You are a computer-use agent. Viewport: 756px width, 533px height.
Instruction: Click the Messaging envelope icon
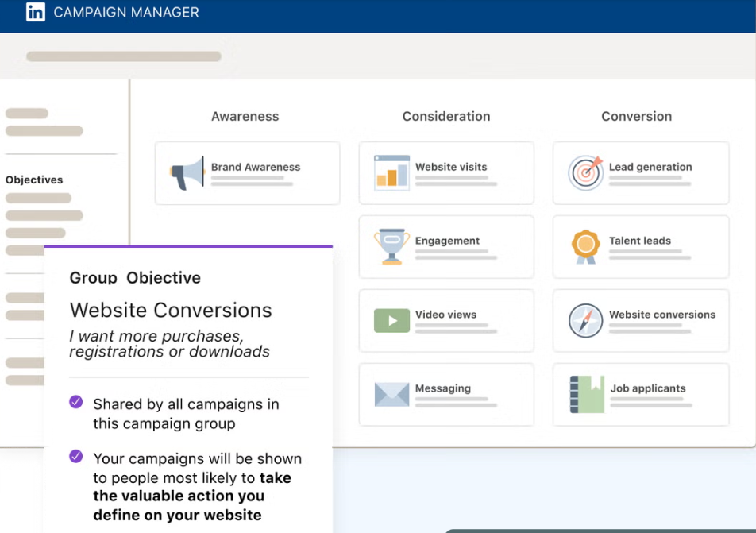click(391, 394)
